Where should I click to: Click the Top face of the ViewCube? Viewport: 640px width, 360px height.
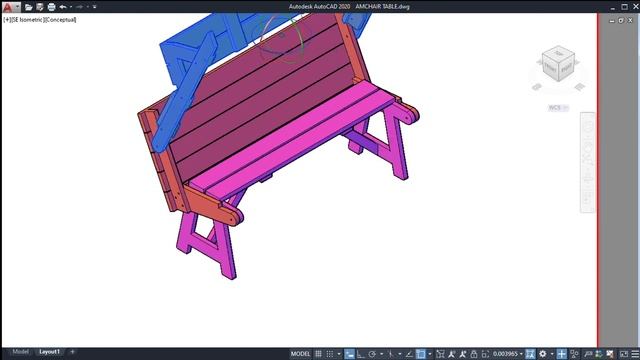point(559,53)
